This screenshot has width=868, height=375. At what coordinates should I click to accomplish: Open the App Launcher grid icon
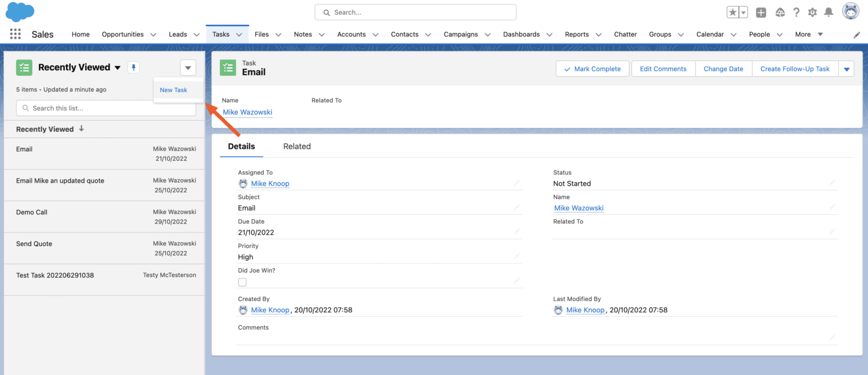pyautogui.click(x=14, y=34)
